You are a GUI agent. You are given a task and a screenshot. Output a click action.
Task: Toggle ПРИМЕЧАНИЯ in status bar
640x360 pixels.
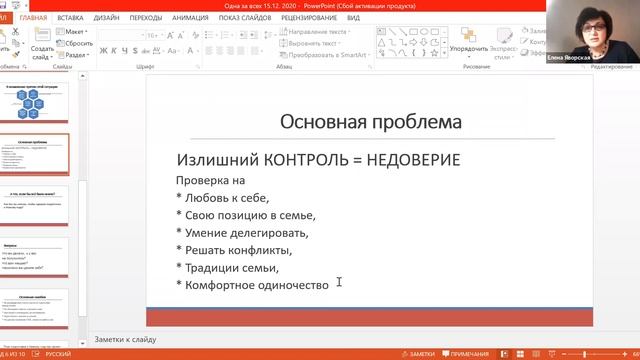point(466,354)
